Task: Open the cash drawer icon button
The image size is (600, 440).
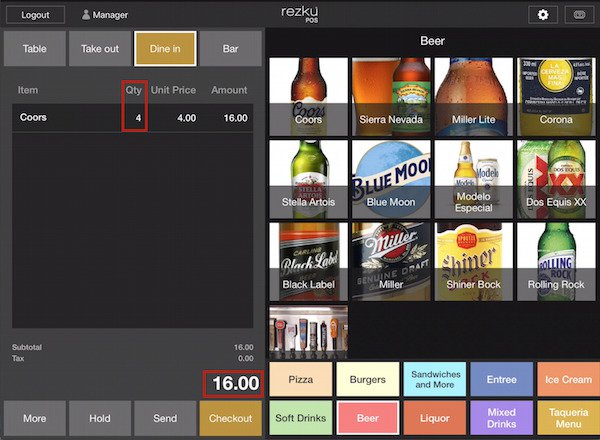Action: (579, 15)
